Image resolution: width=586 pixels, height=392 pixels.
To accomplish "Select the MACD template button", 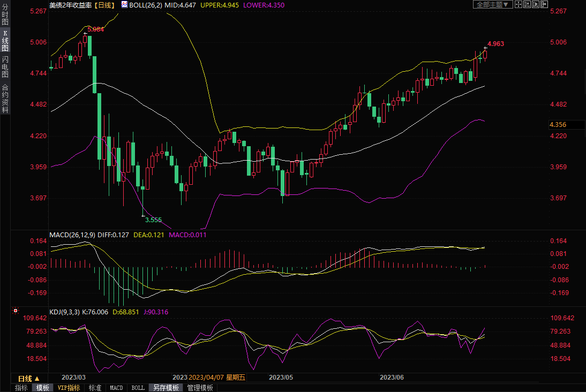I will pyautogui.click(x=116, y=388).
